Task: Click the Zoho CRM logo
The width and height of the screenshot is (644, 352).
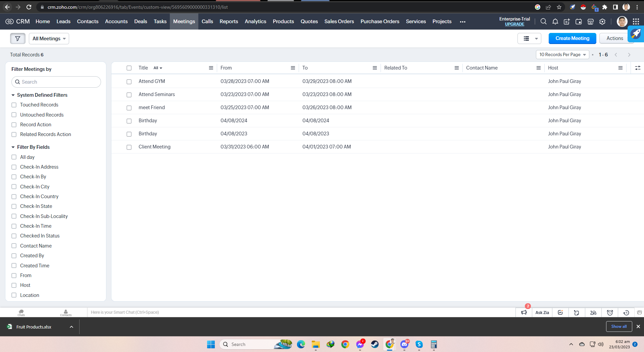Action: click(17, 21)
